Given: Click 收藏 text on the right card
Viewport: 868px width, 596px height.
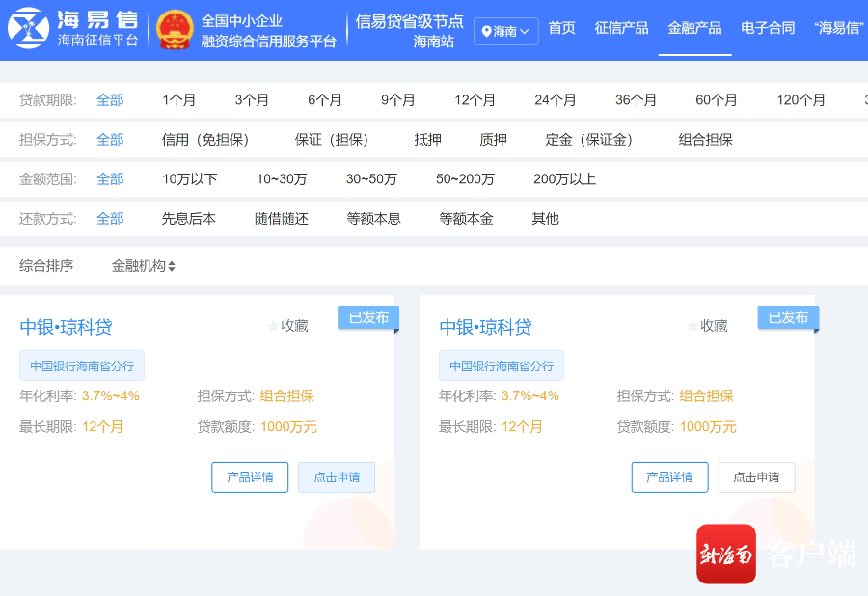Looking at the screenshot, I should coord(714,326).
